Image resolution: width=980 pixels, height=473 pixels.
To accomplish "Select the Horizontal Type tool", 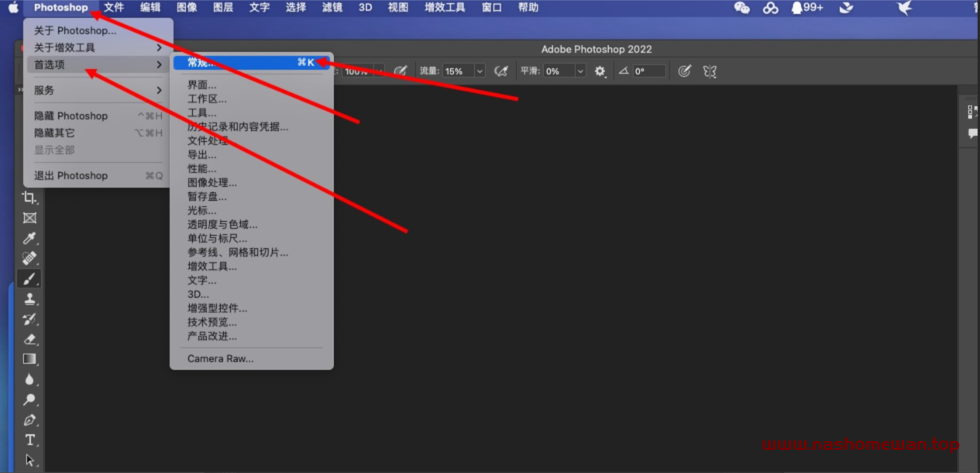I will click(29, 440).
